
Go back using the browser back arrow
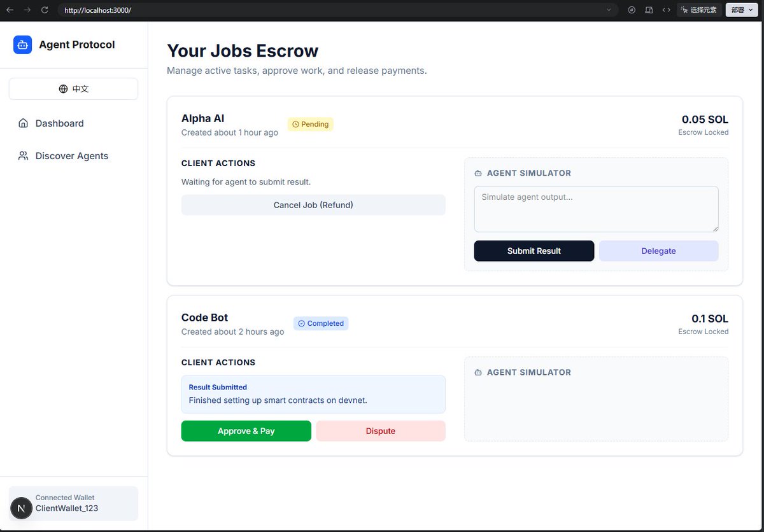pyautogui.click(x=10, y=10)
